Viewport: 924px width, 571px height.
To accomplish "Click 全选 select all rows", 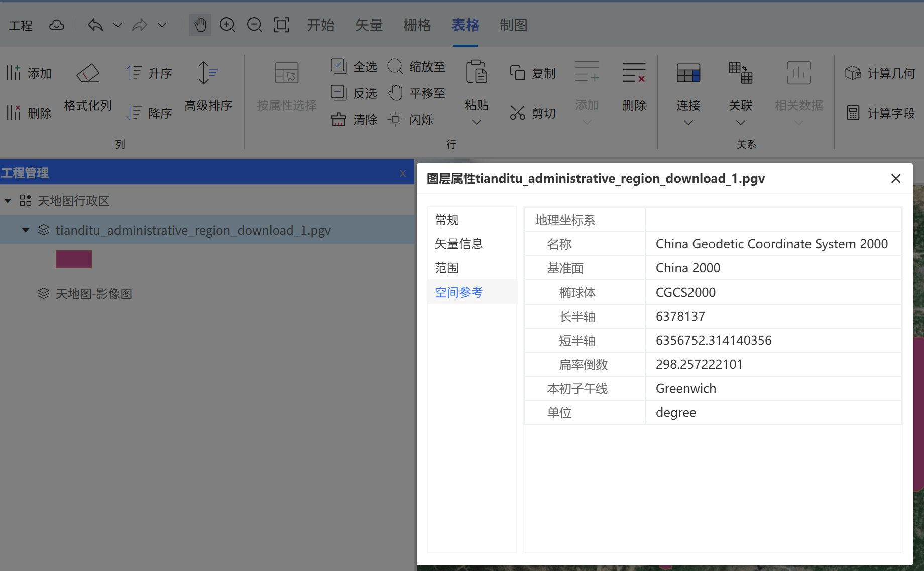I will coord(354,67).
